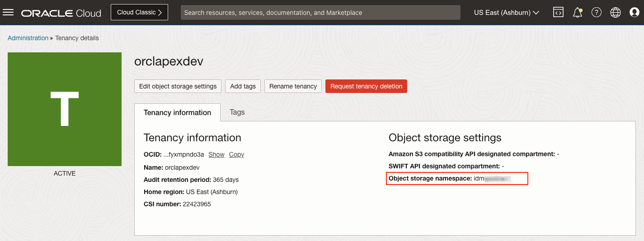
Task: Select the Object storage namespace value
Action: tap(493, 179)
